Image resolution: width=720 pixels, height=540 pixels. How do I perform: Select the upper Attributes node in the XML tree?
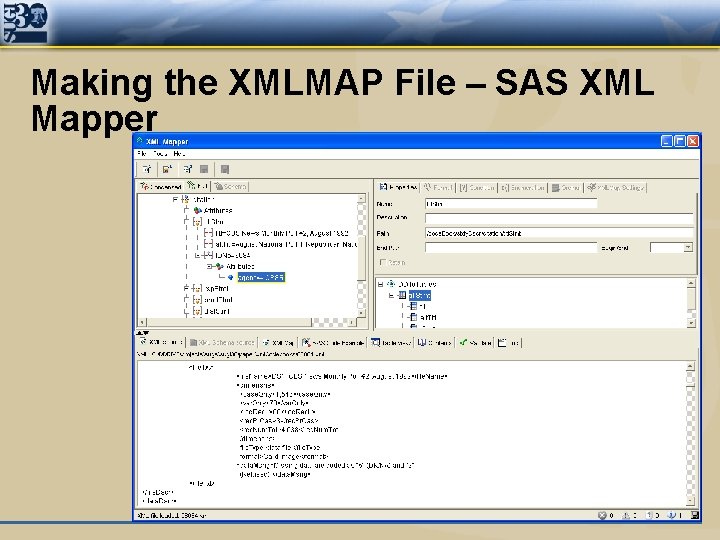tap(218, 210)
